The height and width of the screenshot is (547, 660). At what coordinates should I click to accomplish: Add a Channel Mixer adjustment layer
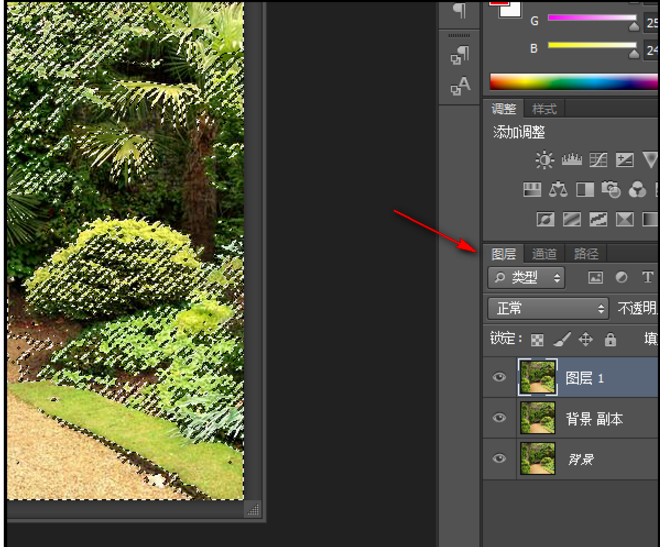637,190
